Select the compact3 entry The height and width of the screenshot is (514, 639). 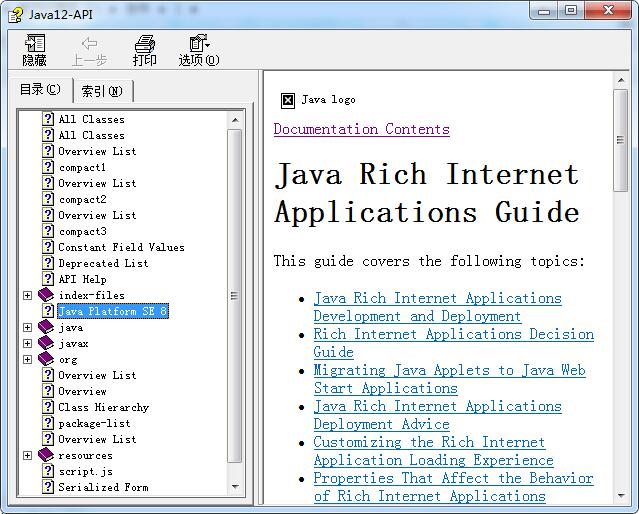[x=83, y=231]
